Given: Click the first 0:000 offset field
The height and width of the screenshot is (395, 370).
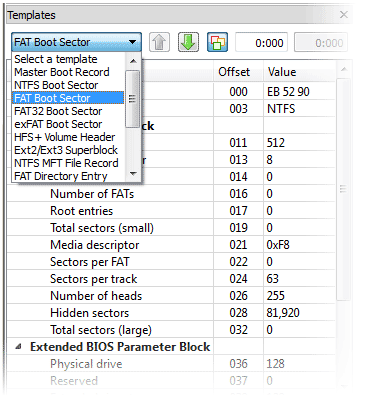Looking at the screenshot, I should tap(261, 42).
